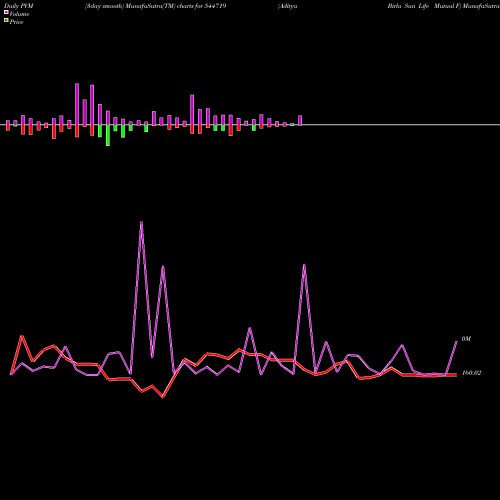Click the Price legend color swatch
The width and height of the screenshot is (500, 500).
(6, 21)
